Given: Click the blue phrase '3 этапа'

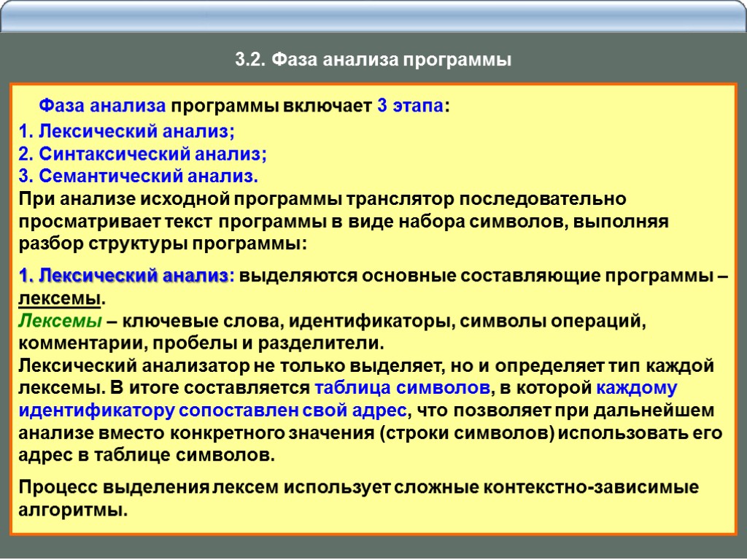Looking at the screenshot, I should click(x=411, y=105).
